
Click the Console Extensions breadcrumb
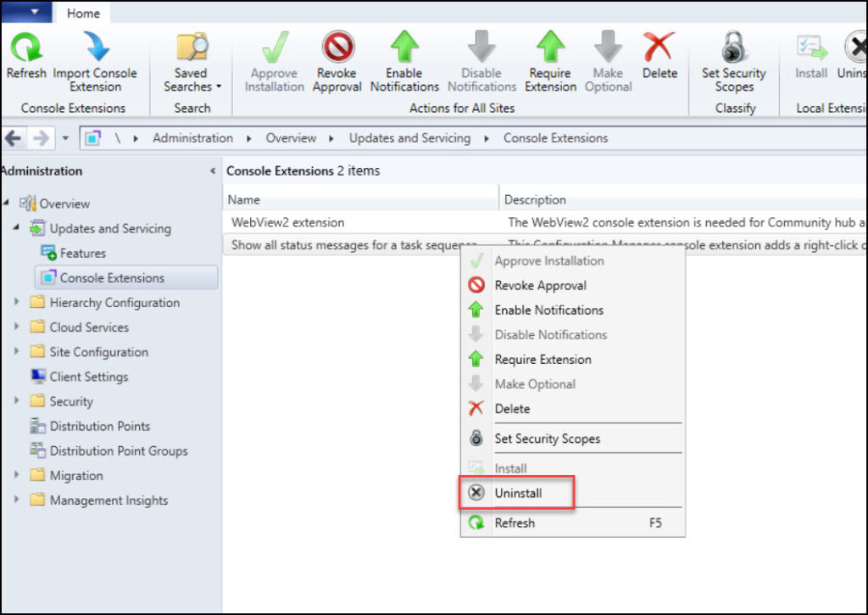coord(555,138)
